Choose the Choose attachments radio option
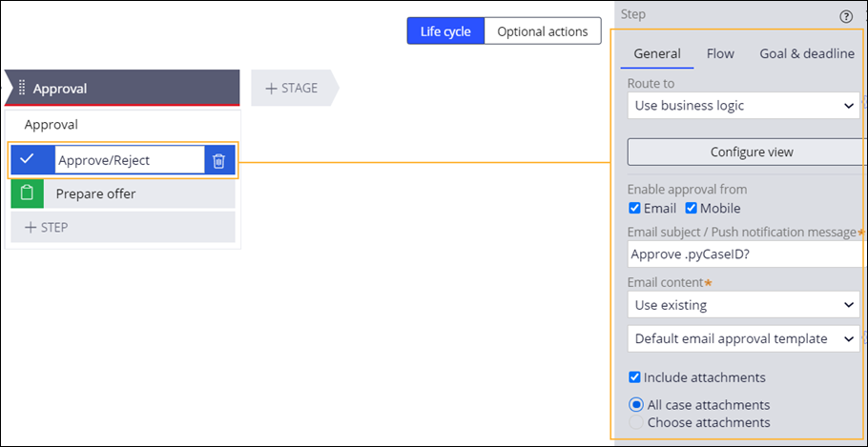The width and height of the screenshot is (868, 447). pyautogui.click(x=636, y=422)
